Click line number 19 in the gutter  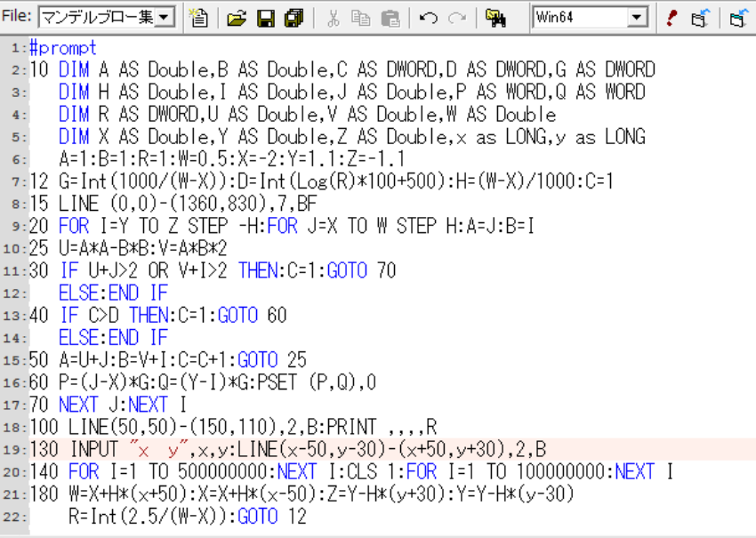pyautogui.click(x=14, y=450)
